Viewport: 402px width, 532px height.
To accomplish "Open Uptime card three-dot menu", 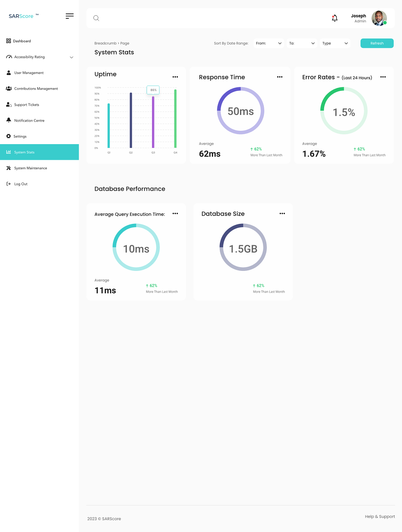I will (175, 77).
